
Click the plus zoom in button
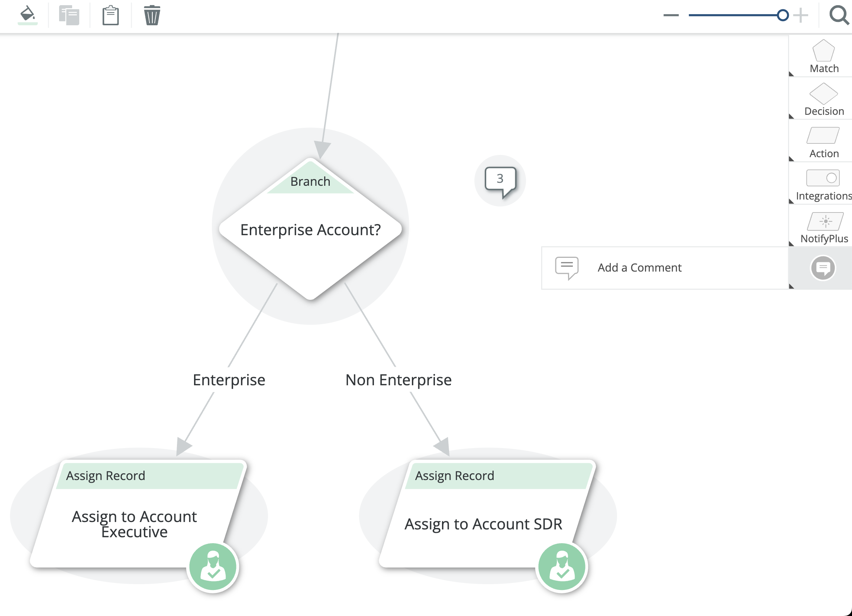(801, 15)
